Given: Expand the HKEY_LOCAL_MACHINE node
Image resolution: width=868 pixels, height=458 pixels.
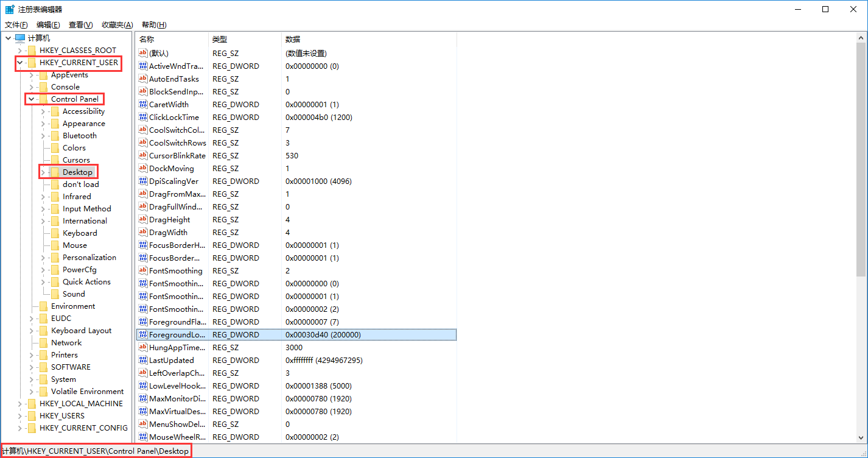Looking at the screenshot, I should pyautogui.click(x=19, y=403).
